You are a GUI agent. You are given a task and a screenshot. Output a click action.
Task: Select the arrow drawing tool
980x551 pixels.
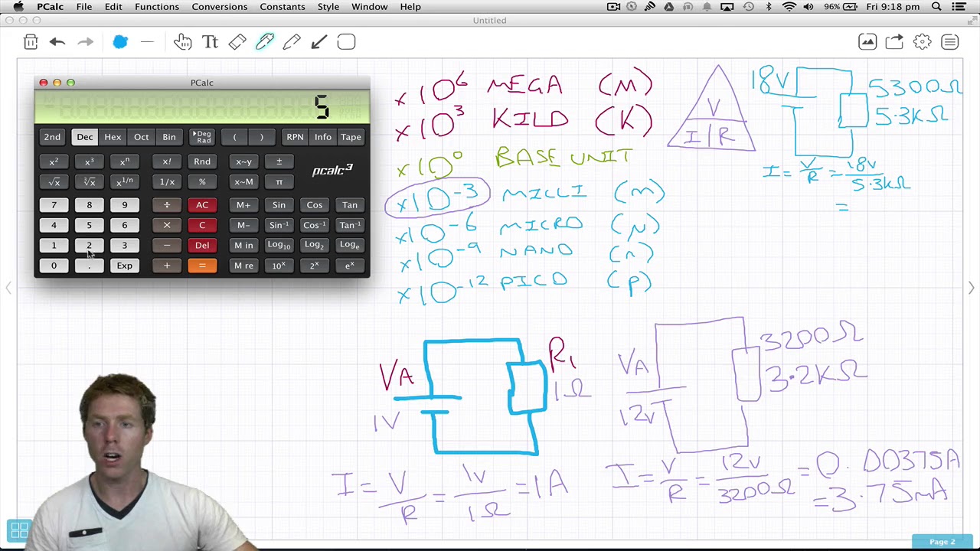point(319,42)
